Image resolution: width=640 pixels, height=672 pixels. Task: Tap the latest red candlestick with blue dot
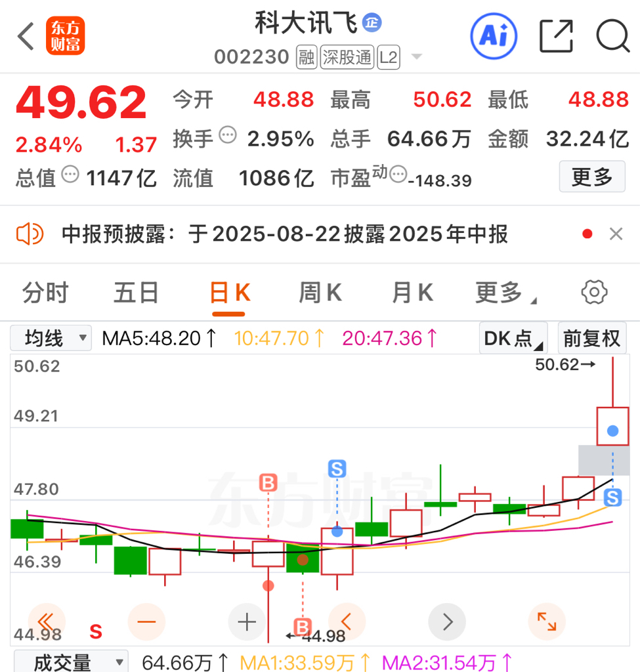(612, 427)
